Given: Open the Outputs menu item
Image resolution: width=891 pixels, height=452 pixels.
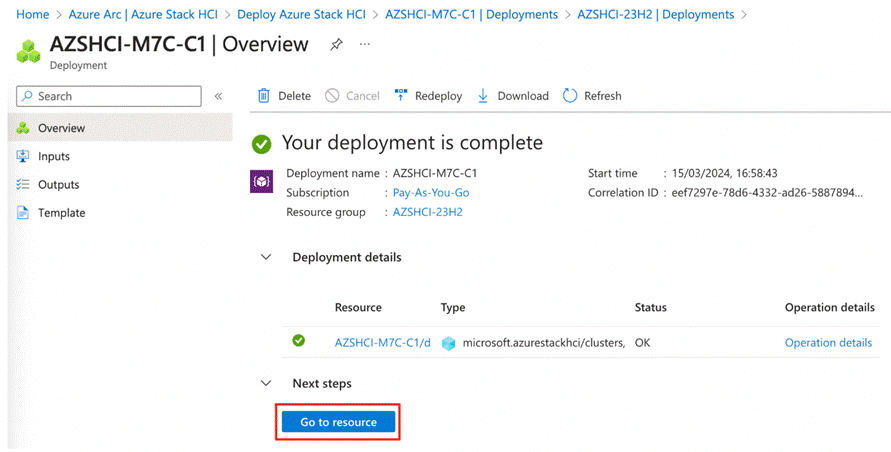Looking at the screenshot, I should [x=58, y=185].
